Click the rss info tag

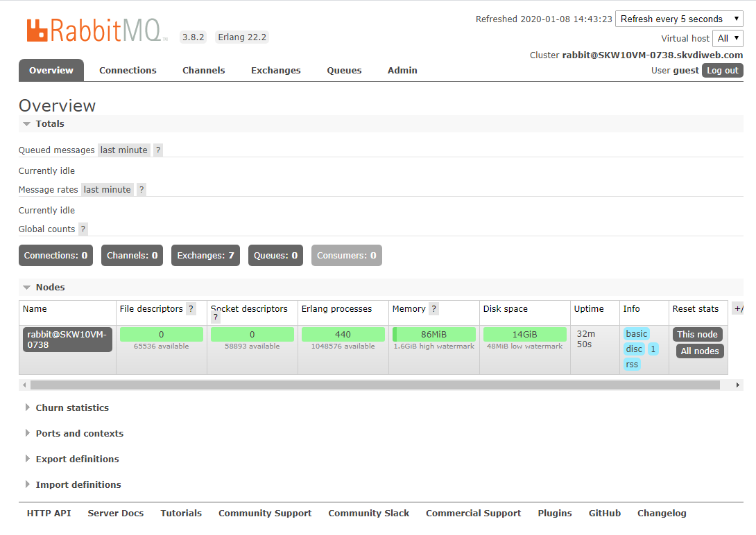(x=632, y=364)
